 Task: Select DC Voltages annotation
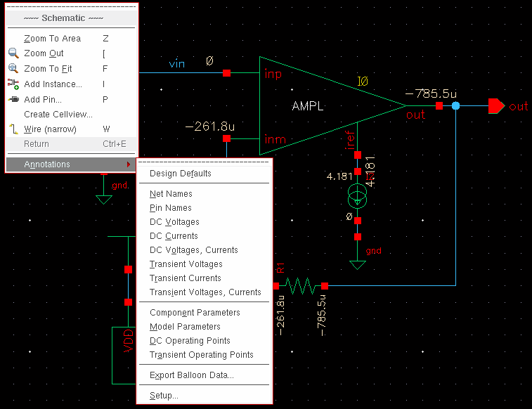pyautogui.click(x=174, y=222)
